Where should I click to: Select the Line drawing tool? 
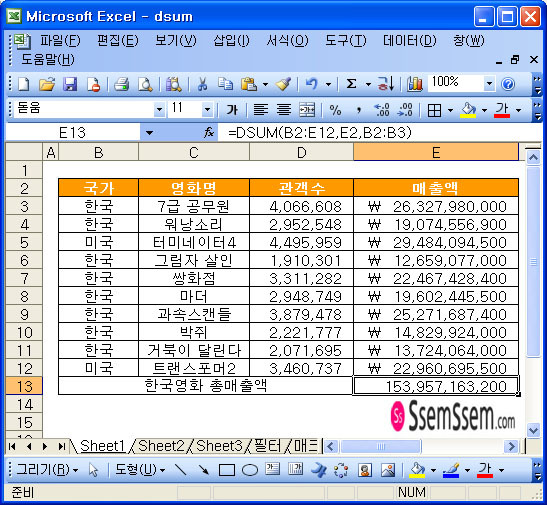tap(180, 470)
